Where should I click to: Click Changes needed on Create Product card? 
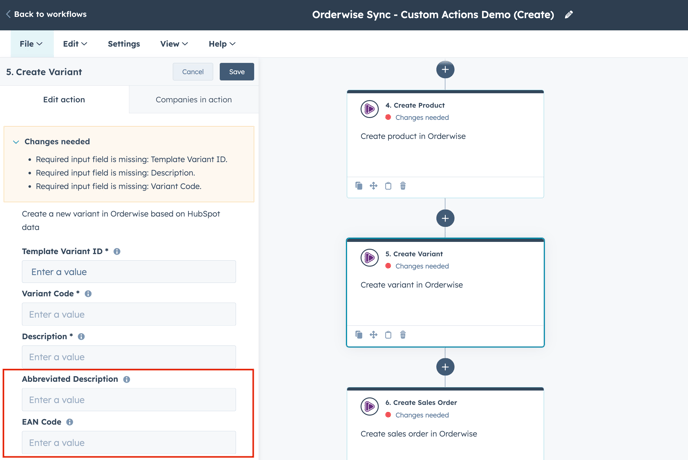click(x=422, y=118)
